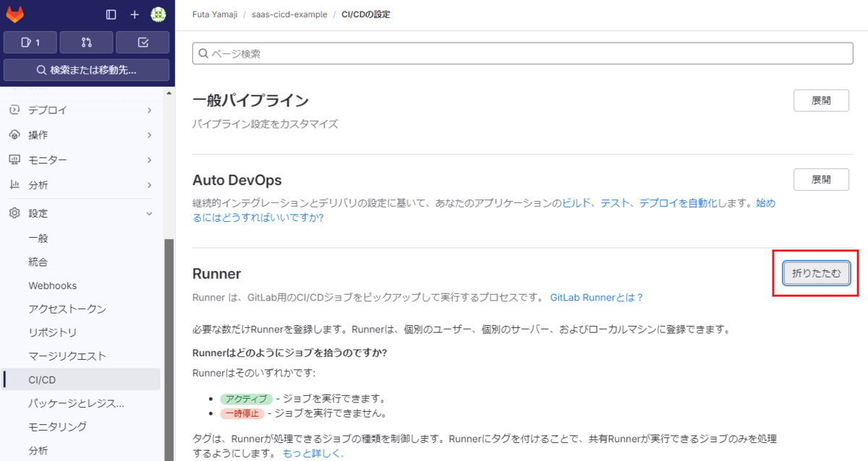The image size is (868, 461).
Task: Click the green アクティブ badge
Action: [246, 399]
